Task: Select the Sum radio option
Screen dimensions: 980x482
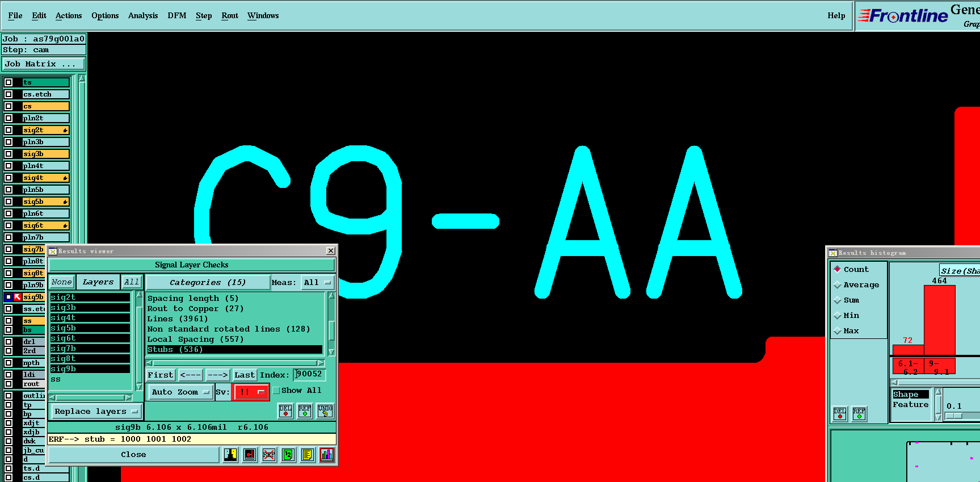Action: [x=838, y=300]
